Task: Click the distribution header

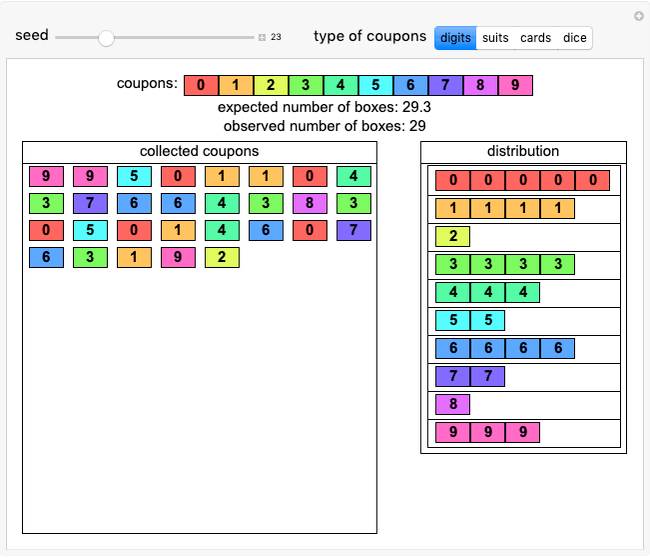Action: [523, 151]
